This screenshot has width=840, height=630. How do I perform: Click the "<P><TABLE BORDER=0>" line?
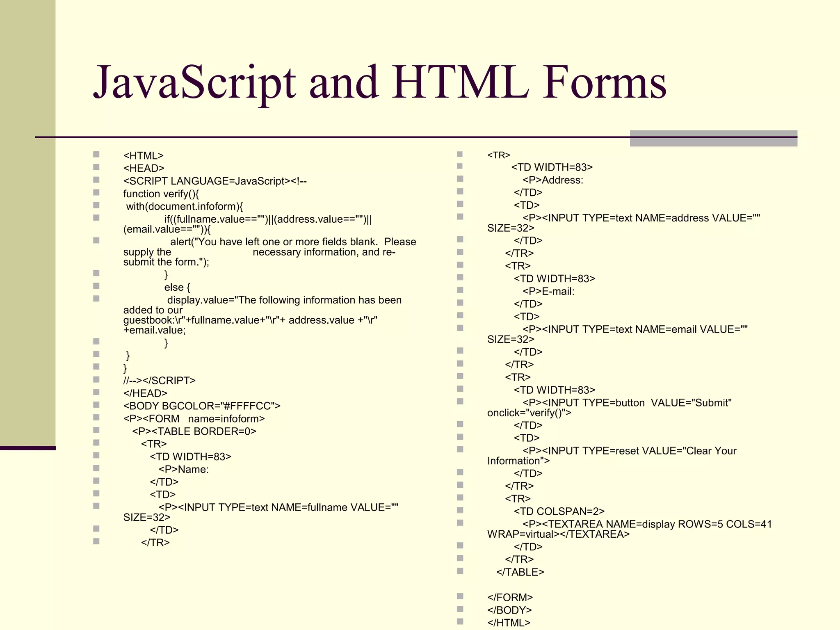click(194, 431)
